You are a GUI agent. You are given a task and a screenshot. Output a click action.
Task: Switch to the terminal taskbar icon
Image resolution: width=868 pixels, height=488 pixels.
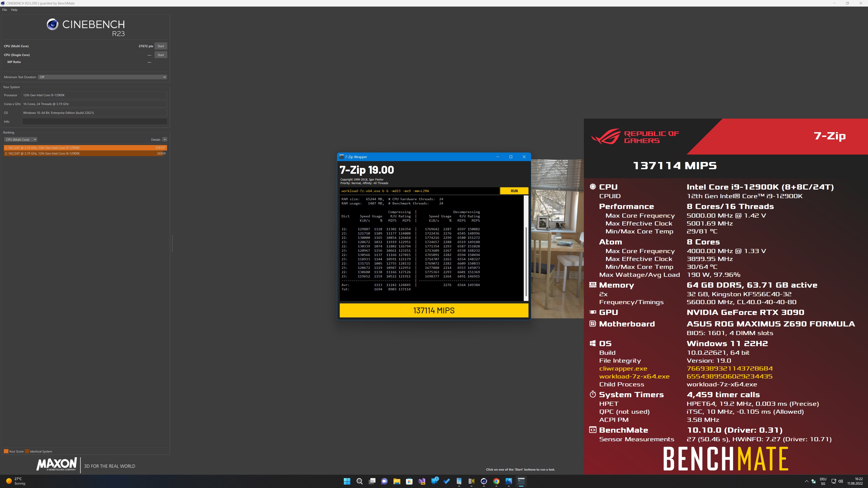521,481
